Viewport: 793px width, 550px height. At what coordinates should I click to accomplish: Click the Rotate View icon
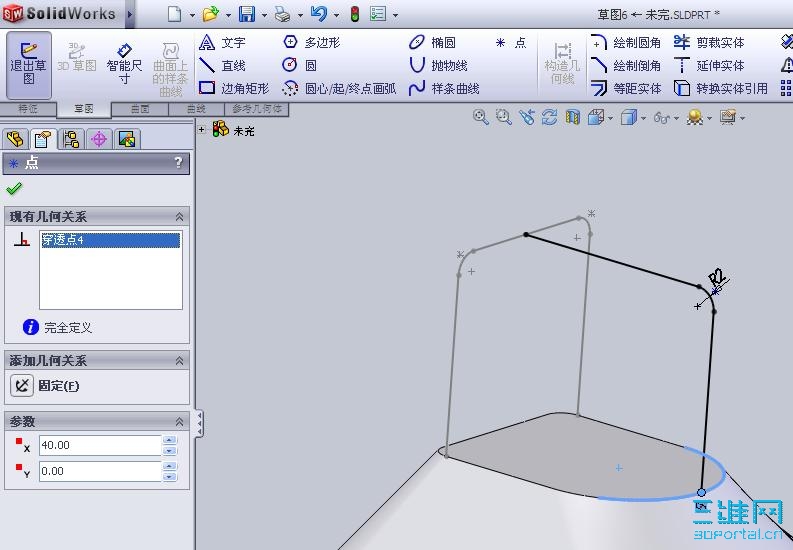549,117
